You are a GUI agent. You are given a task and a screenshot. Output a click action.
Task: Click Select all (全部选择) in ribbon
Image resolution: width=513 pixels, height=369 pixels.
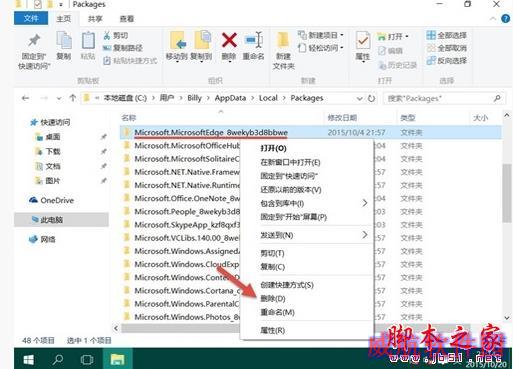pos(447,35)
